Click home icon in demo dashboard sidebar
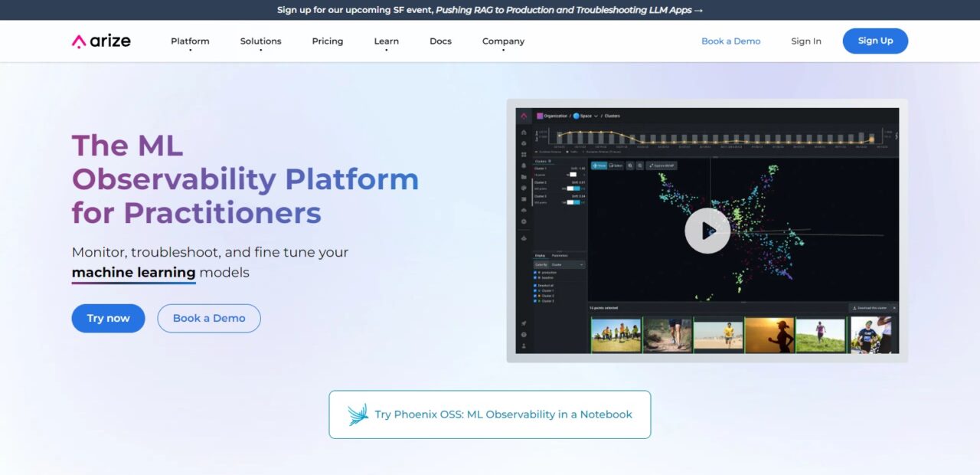This screenshot has height=475, width=980. coord(524,133)
